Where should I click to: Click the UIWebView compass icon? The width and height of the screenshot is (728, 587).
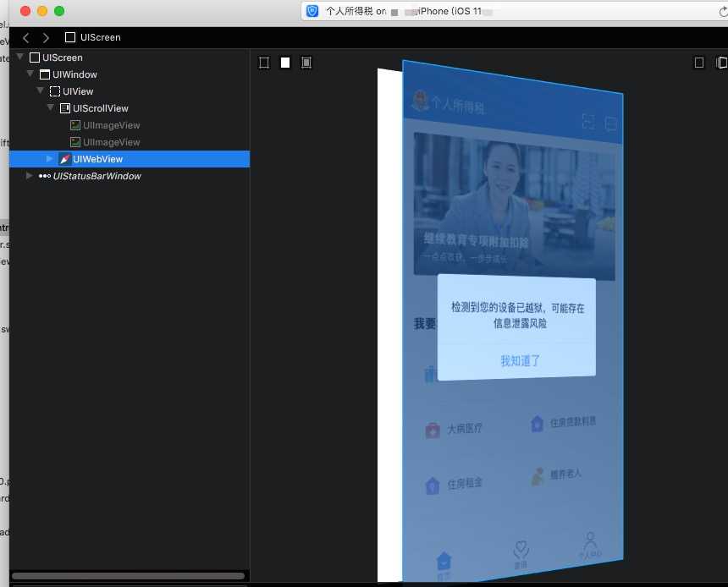click(x=65, y=159)
